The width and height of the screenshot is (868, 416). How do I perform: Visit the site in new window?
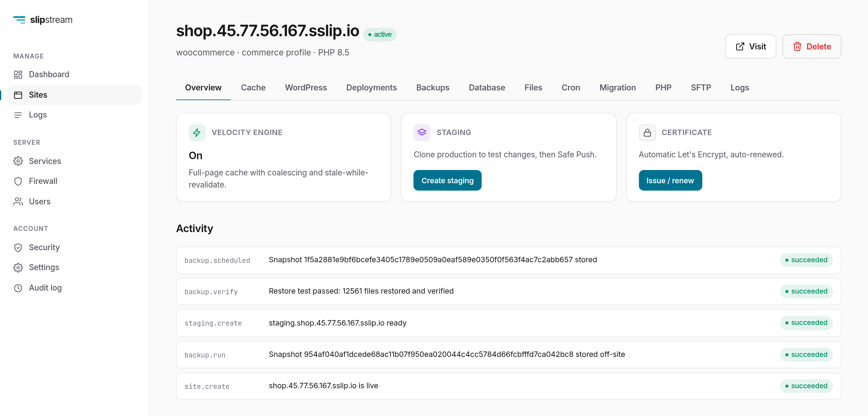[750, 46]
